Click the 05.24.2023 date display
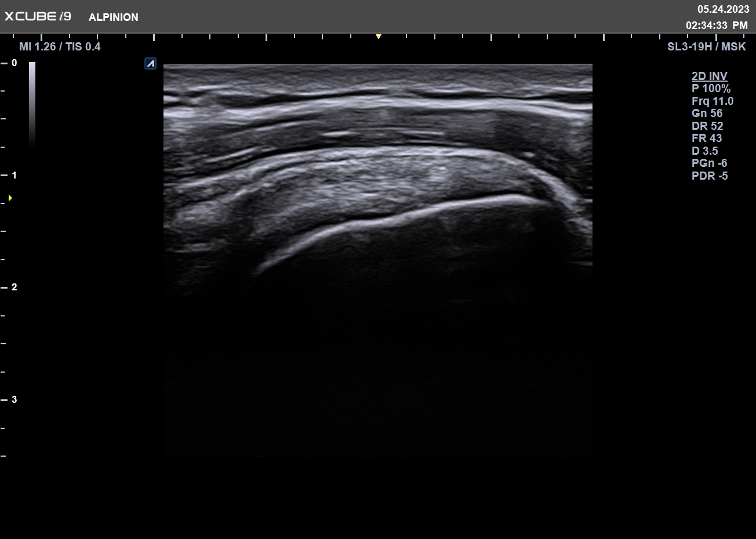756x539 pixels. coord(723,9)
